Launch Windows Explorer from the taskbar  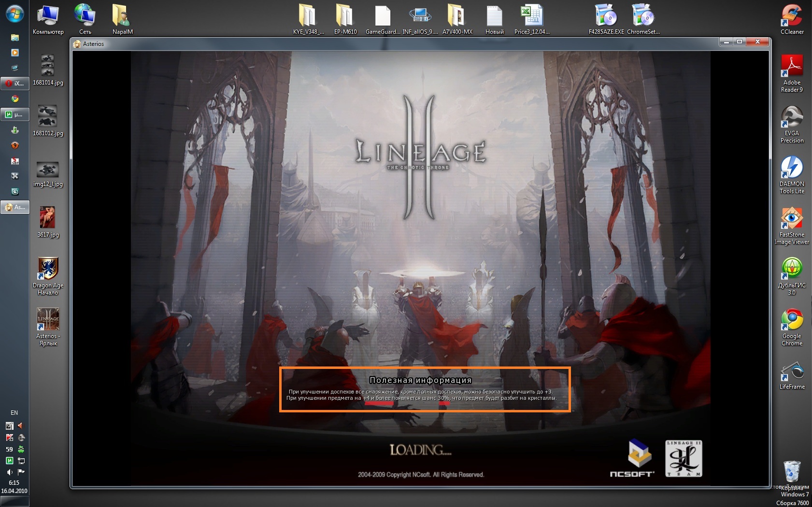click(x=15, y=37)
